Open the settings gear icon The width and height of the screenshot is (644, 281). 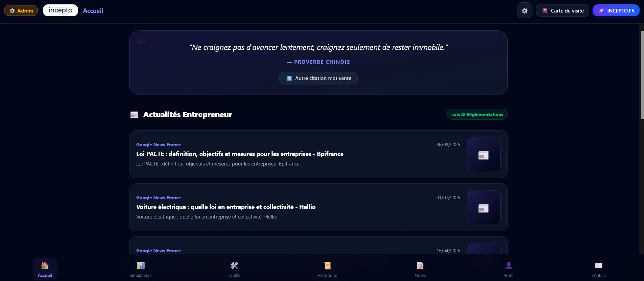click(524, 10)
